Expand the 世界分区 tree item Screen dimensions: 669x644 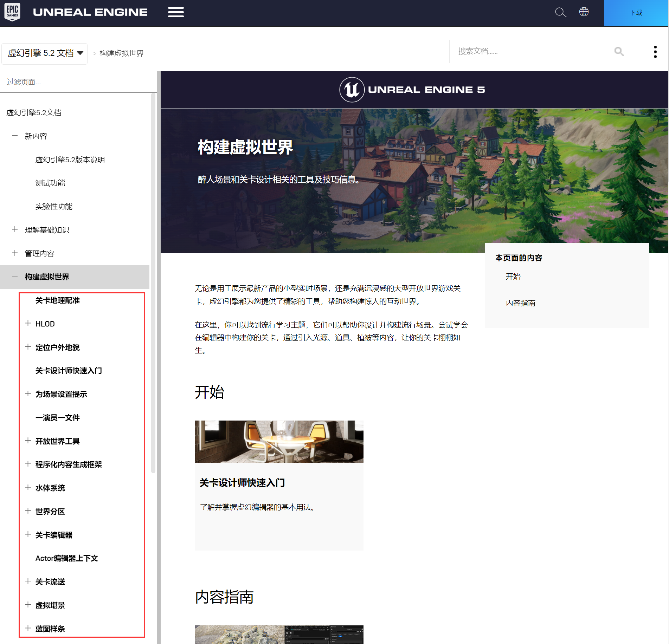click(x=28, y=511)
